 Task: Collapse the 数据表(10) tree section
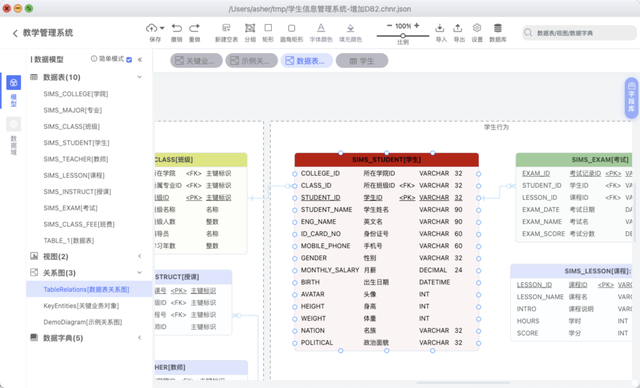(140, 77)
